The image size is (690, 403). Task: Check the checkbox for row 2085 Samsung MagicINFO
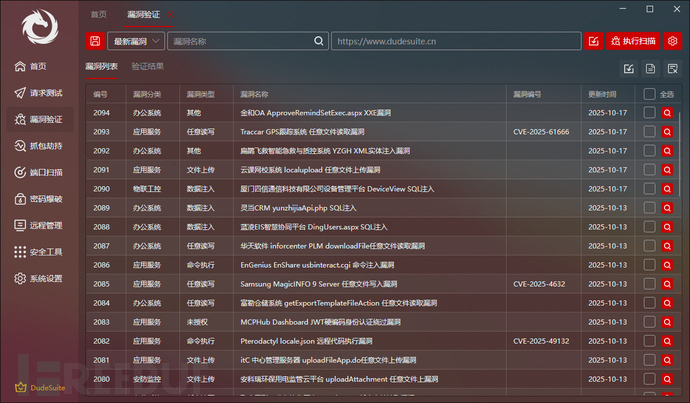click(650, 284)
